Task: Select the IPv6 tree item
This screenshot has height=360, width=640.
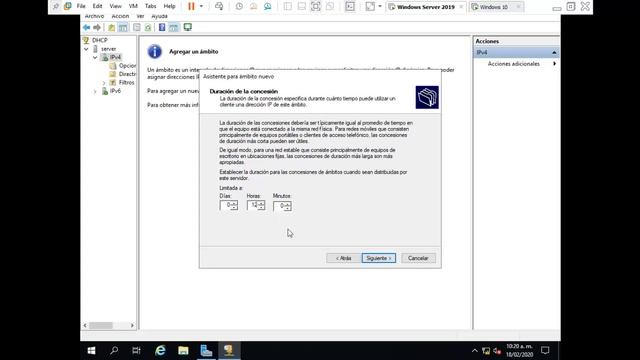Action: [116, 91]
